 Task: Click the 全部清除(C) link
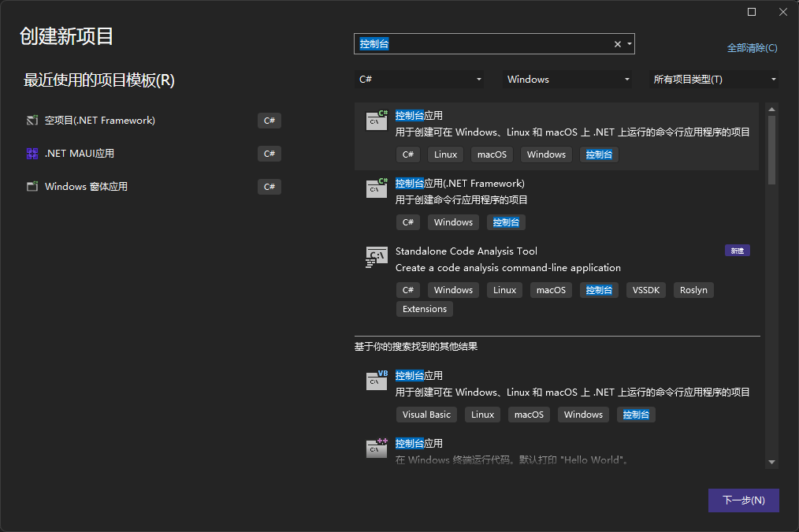753,48
